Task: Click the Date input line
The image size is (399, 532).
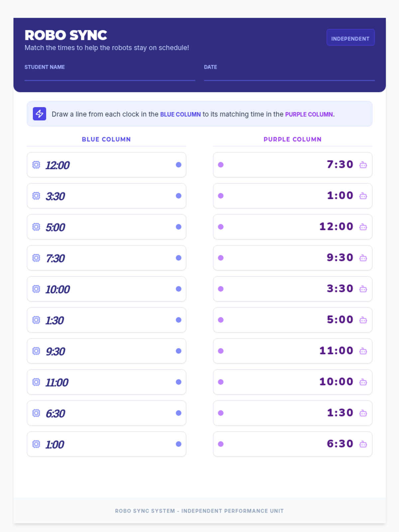Action: tap(289, 76)
